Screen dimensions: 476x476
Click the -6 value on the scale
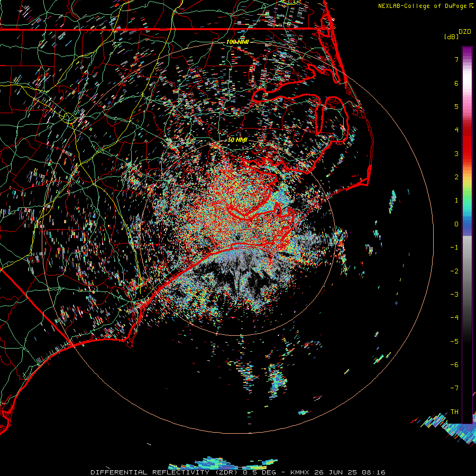(x=454, y=365)
